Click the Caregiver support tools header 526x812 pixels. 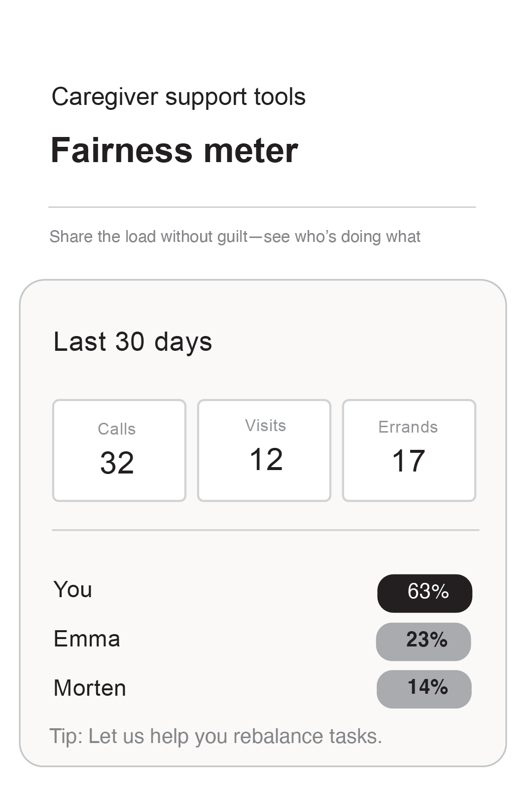point(178,97)
